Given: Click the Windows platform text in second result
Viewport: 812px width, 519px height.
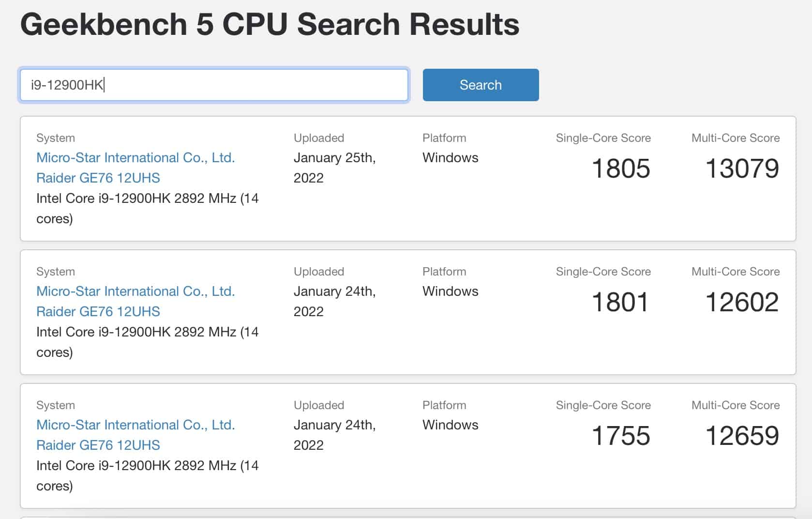Looking at the screenshot, I should (450, 291).
